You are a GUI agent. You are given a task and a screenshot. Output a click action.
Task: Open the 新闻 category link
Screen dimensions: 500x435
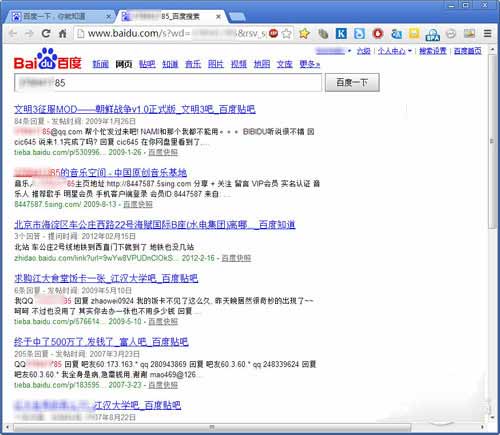click(100, 64)
